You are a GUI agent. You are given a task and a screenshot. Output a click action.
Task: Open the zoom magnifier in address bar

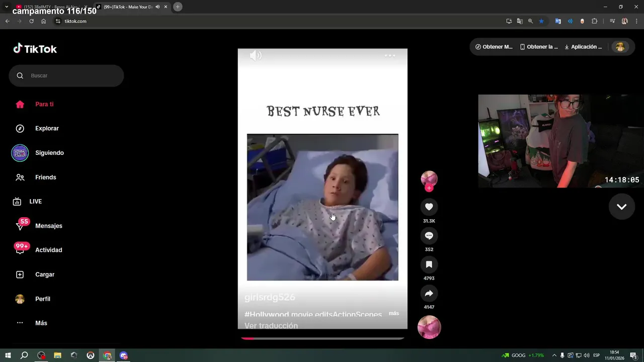click(530, 21)
